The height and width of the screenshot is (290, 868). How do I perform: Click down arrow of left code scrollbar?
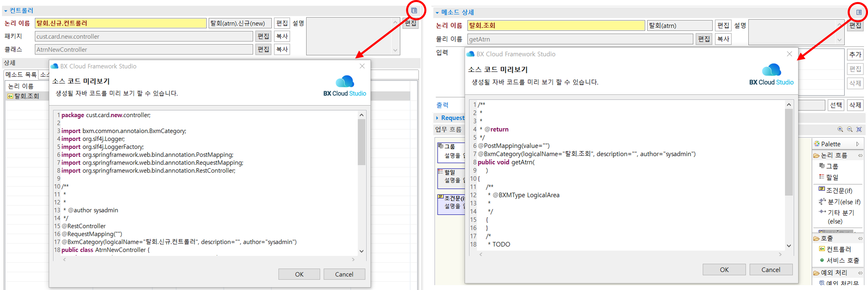[362, 251]
